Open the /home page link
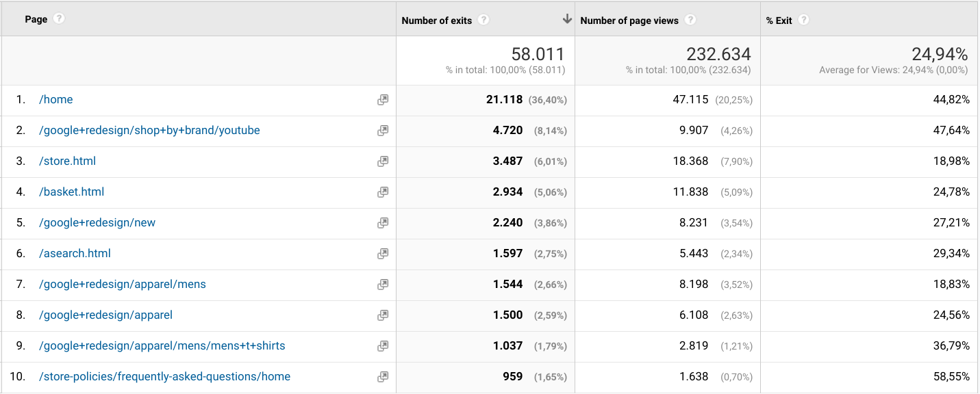This screenshot has width=980, height=394. 56,100
